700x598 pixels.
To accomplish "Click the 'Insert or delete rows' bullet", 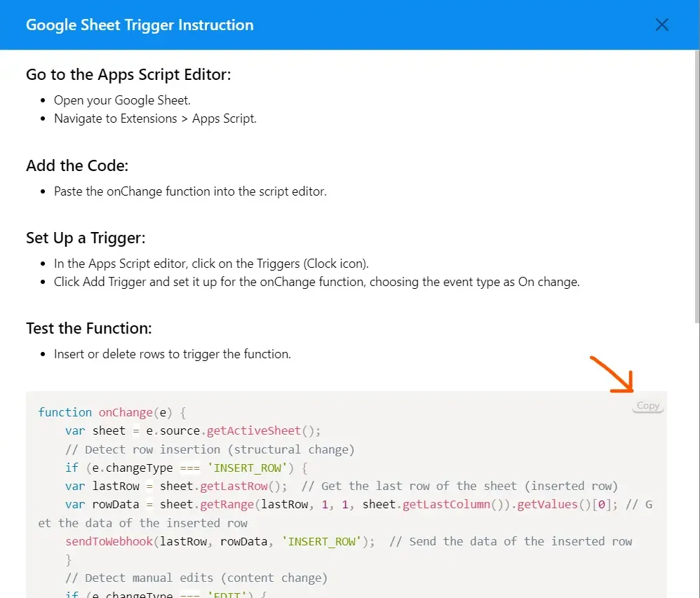I will click(x=172, y=354).
